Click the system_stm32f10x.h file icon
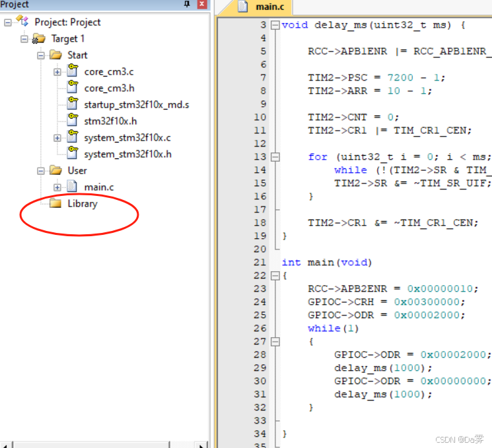Screen dimensions: 492x448 (x=73, y=153)
